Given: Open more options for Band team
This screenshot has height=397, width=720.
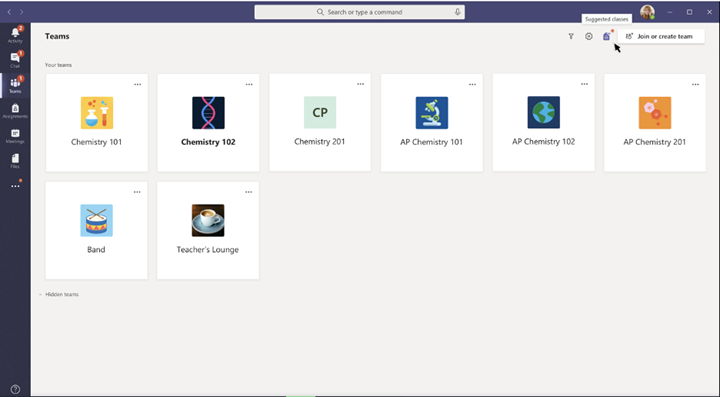Looking at the screenshot, I should click(137, 192).
